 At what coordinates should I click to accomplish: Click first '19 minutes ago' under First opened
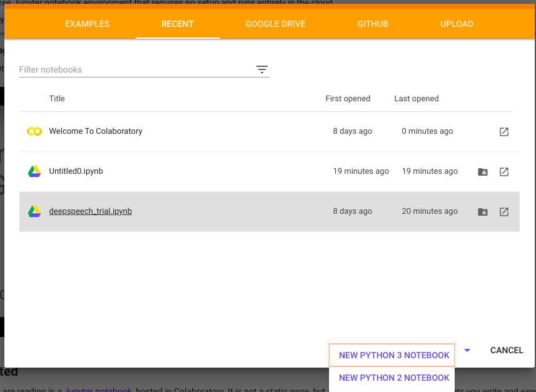(361, 171)
